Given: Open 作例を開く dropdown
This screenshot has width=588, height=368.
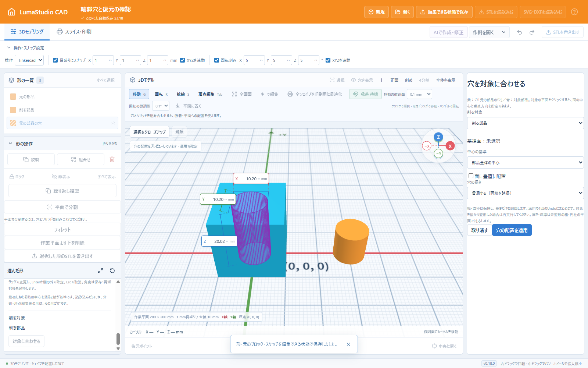Looking at the screenshot, I should pyautogui.click(x=489, y=32).
